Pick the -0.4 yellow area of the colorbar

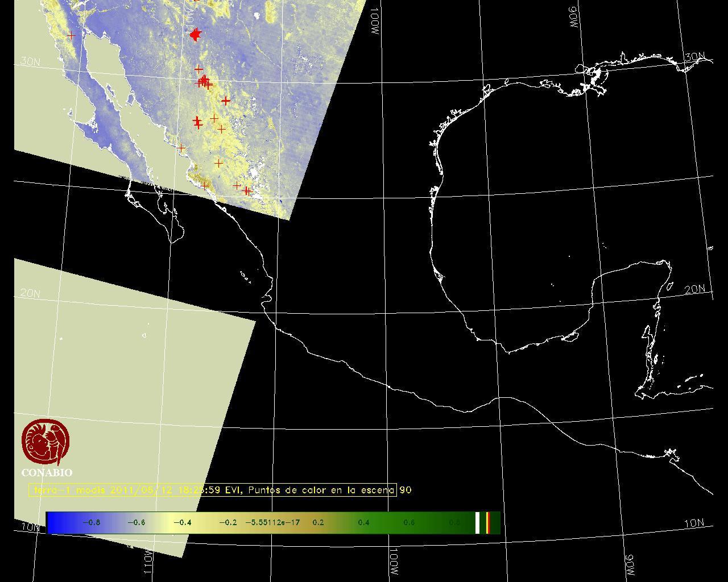[181, 522]
